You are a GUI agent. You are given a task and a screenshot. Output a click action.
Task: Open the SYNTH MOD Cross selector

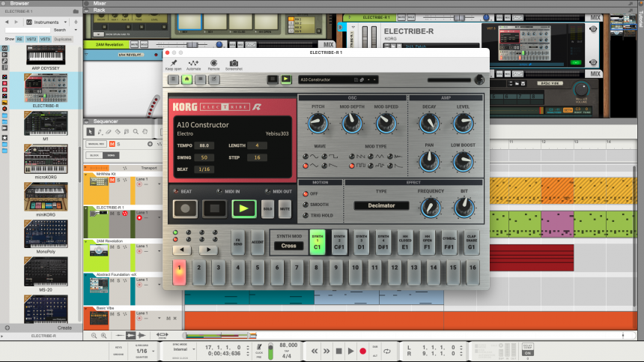click(x=289, y=246)
